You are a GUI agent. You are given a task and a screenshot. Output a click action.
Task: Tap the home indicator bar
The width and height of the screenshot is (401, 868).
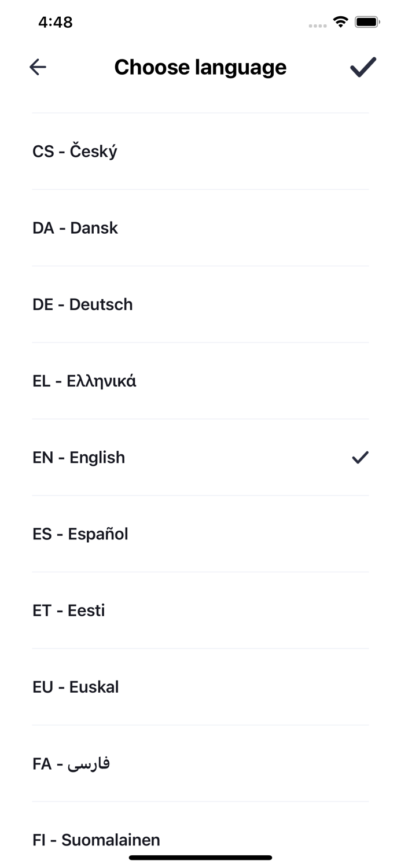200,858
